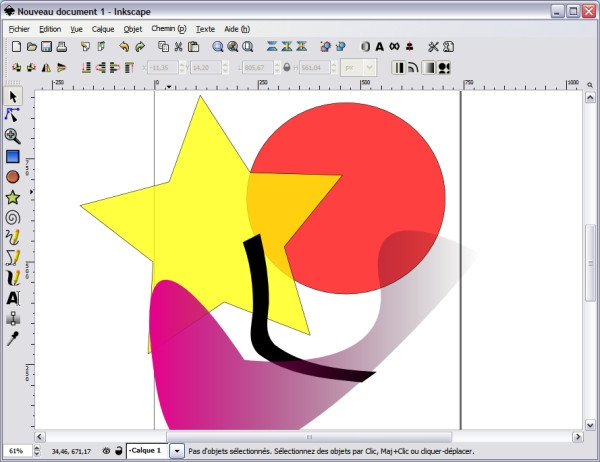This screenshot has height=462, width=600.
Task: Click the zoom percentage stepper arrows
Action: 37,451
